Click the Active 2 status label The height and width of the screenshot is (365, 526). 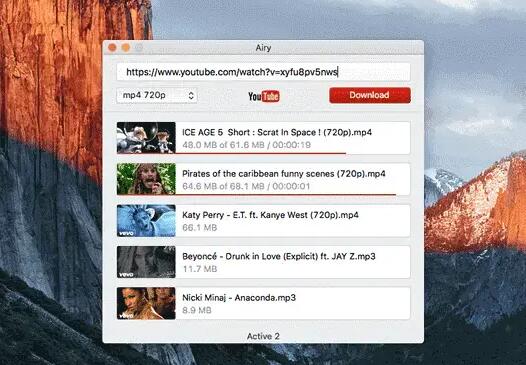point(263,336)
